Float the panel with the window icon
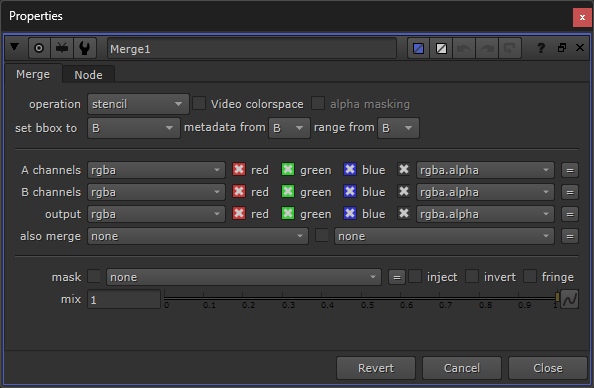The width and height of the screenshot is (594, 388). 562,48
